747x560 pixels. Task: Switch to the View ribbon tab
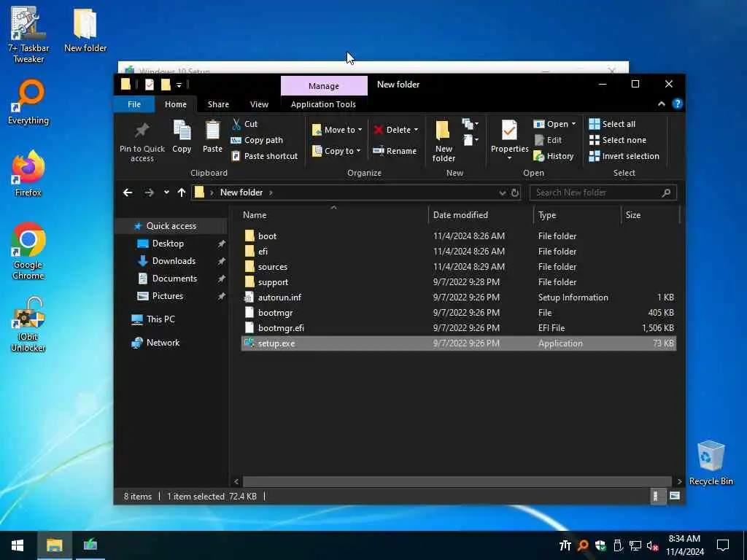point(259,104)
